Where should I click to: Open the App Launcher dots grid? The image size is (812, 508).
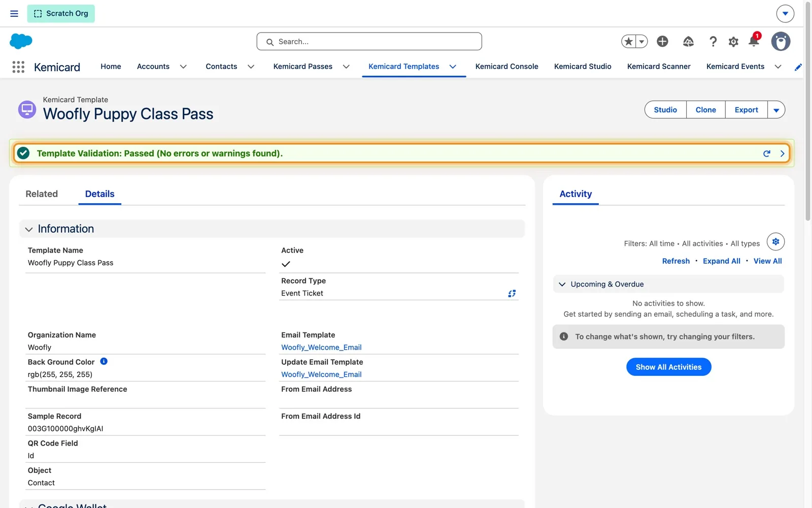coord(18,67)
